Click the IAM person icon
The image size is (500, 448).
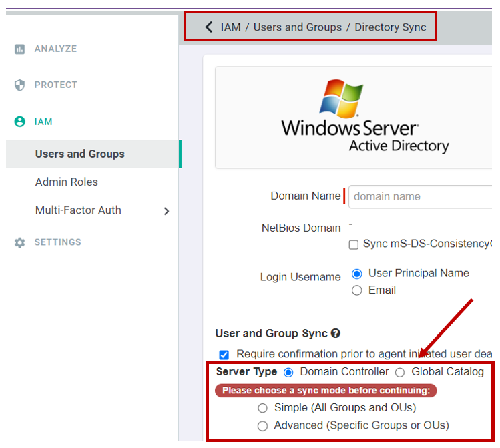click(20, 122)
